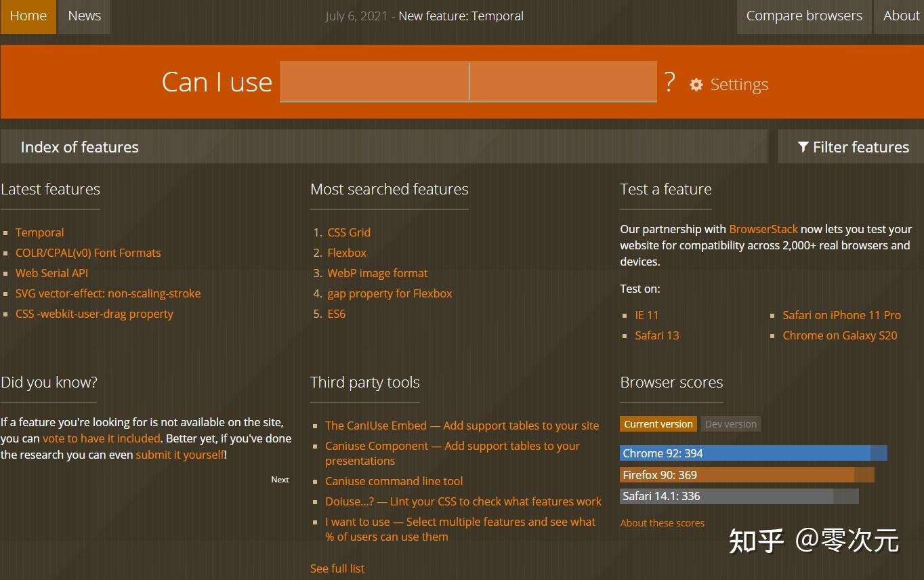
Task: Test on IE 11
Action: pyautogui.click(x=646, y=315)
